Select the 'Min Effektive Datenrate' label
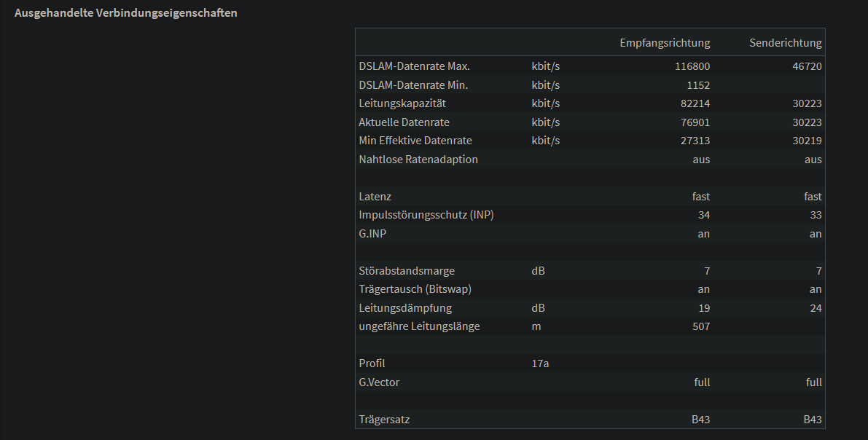Image resolution: width=868 pixels, height=440 pixels. click(x=415, y=141)
